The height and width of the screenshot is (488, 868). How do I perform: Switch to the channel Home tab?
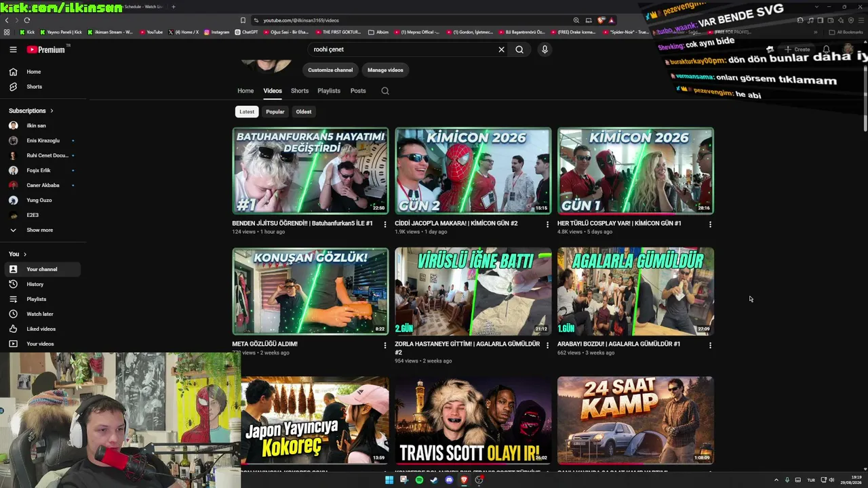click(245, 91)
